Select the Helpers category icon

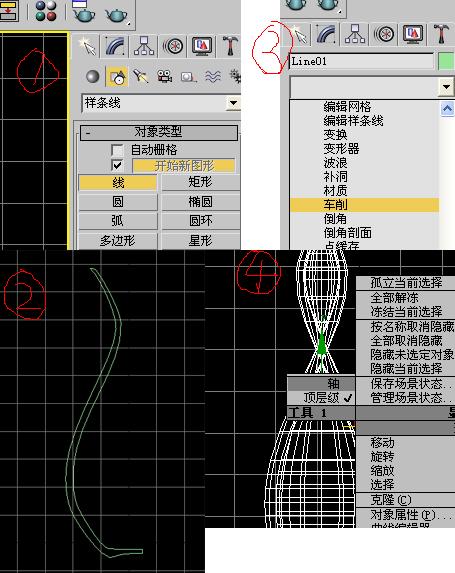point(189,77)
